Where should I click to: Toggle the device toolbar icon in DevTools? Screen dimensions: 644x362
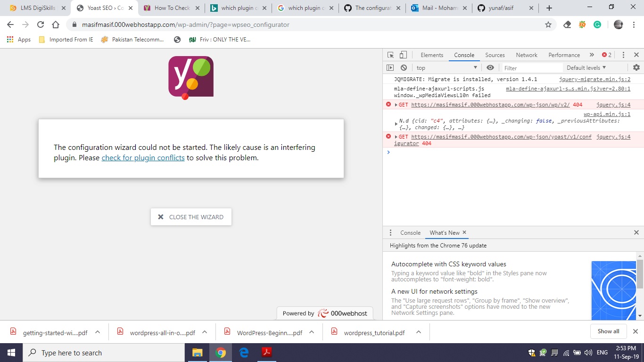tap(403, 55)
